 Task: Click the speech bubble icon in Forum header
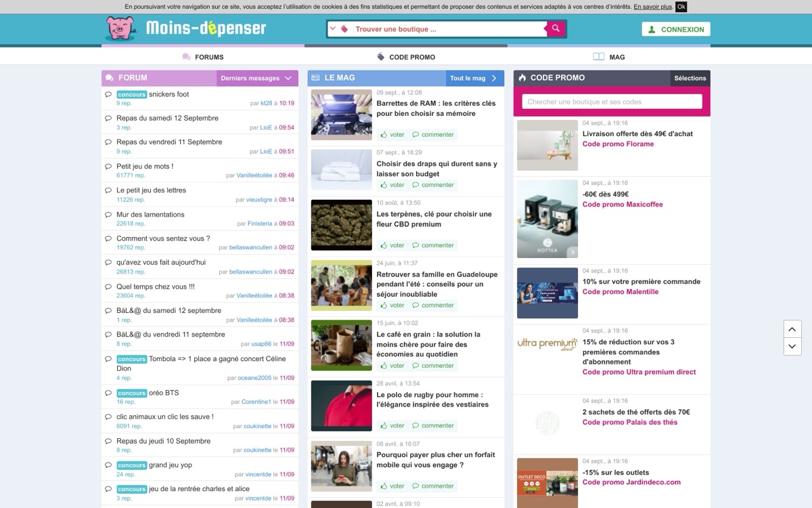[109, 78]
